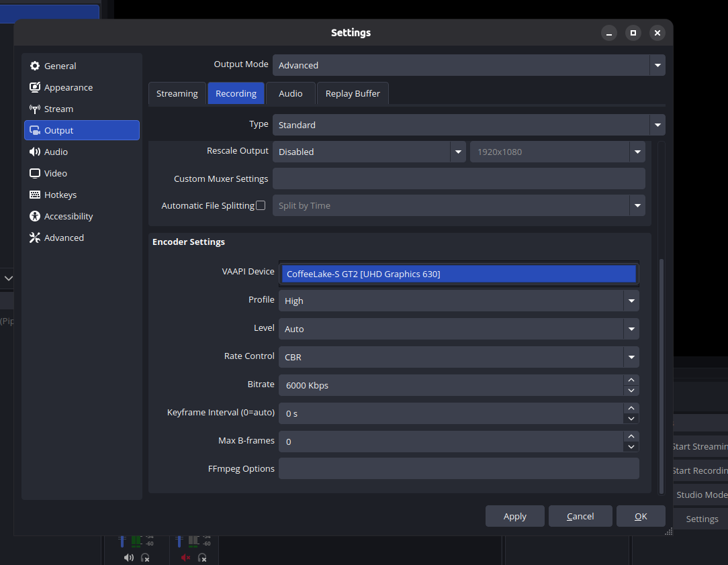Open the Output Mode dropdown set to Advanced

point(469,65)
